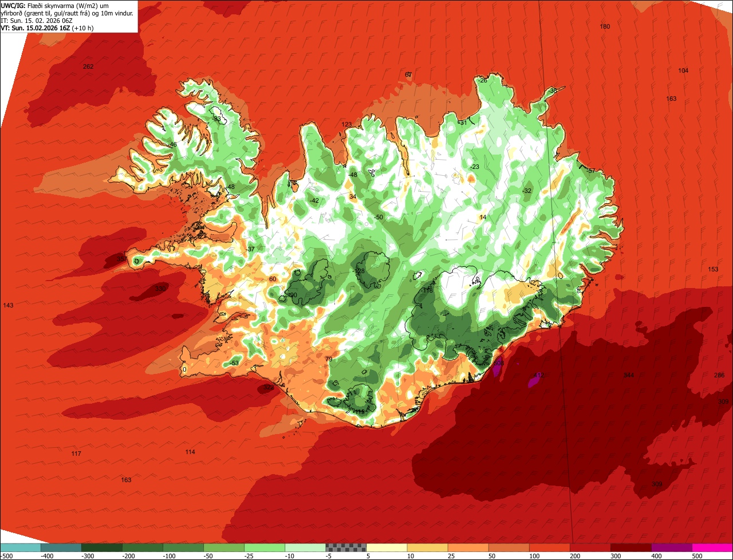733x560 pixels.
Task: Click the map value -53
Action: click(x=234, y=363)
